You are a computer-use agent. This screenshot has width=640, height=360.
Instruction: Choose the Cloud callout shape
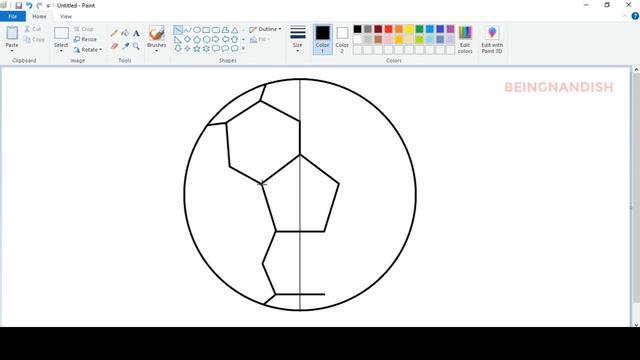(235, 49)
